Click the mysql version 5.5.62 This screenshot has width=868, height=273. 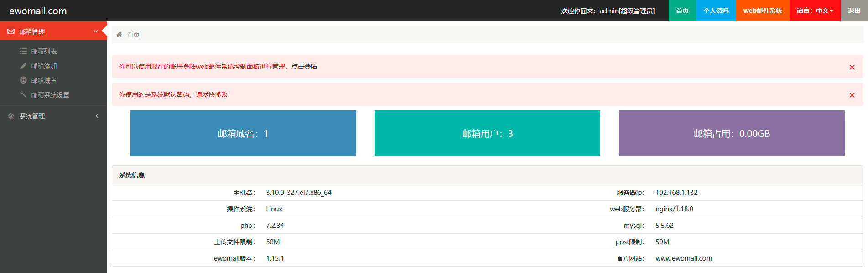point(665,226)
